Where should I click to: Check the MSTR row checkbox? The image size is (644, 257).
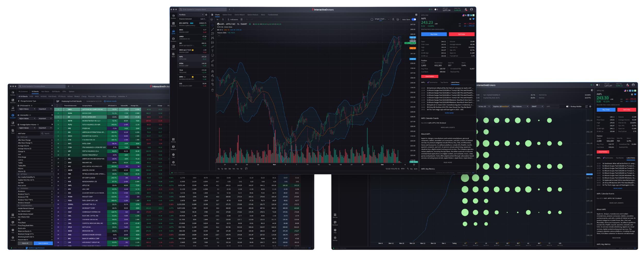(x=65, y=121)
